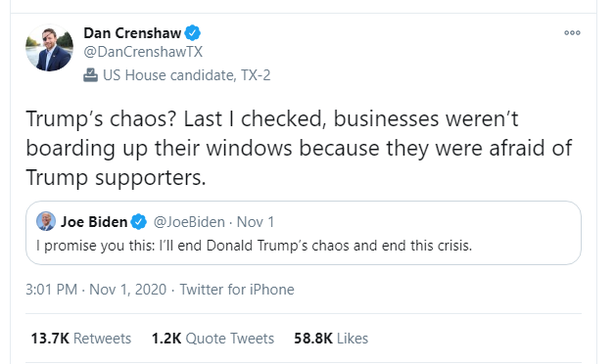Open Dan Crenshaw's profile picture
Screen dimensions: 614x364
(x=49, y=48)
